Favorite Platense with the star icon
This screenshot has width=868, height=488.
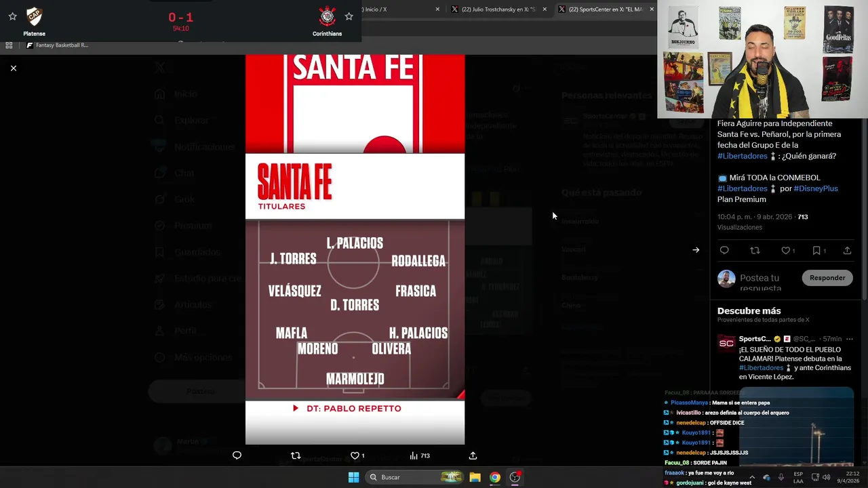(x=12, y=16)
